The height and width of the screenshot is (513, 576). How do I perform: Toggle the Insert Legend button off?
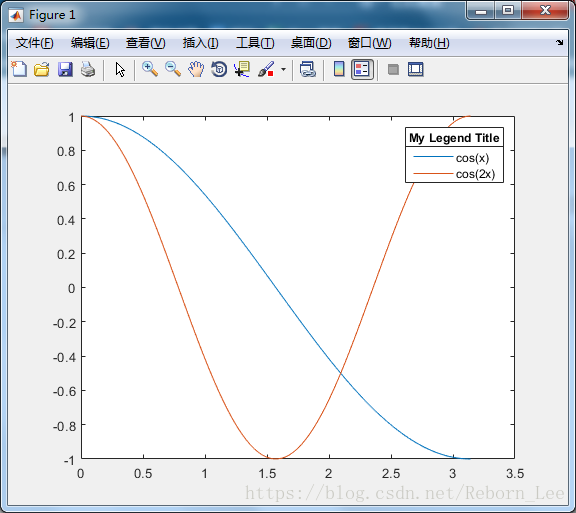(x=362, y=69)
